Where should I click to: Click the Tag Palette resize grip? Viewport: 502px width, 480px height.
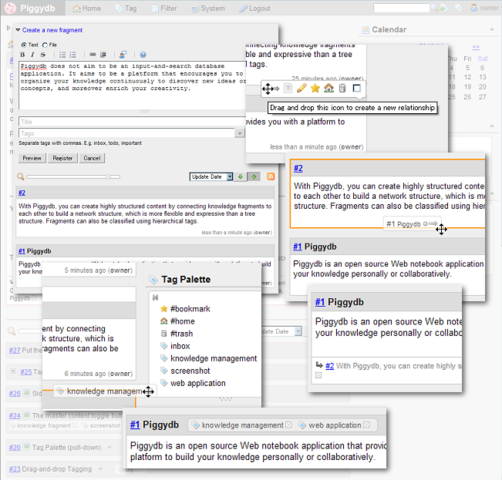[226, 399]
